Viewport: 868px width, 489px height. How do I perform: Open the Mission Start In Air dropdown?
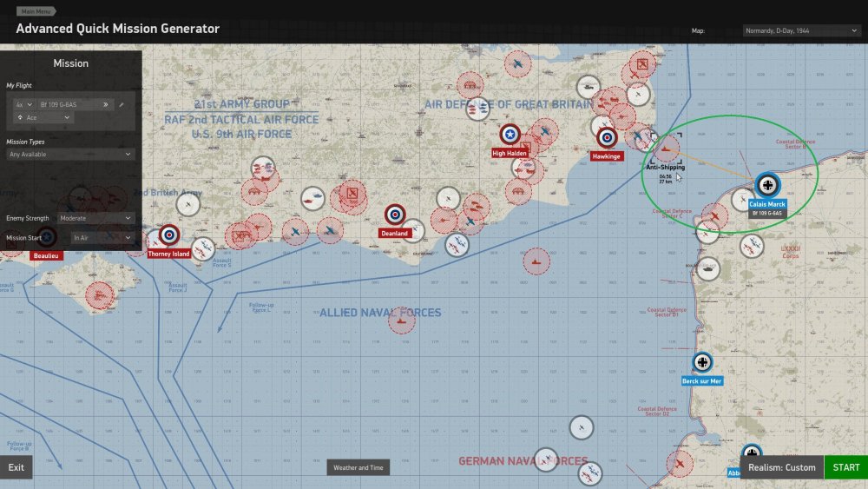coord(102,238)
